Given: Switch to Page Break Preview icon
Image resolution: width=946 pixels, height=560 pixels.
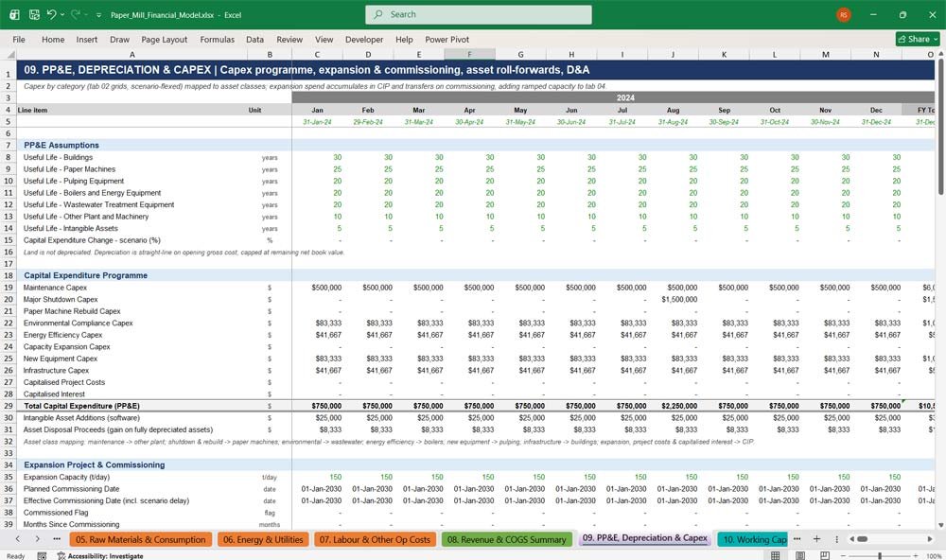Looking at the screenshot, I should tap(825, 556).
